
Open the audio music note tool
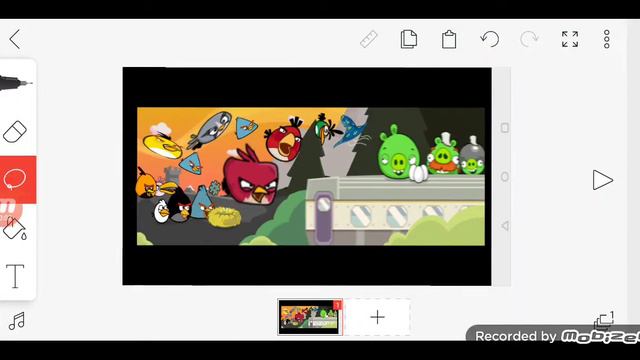[17, 321]
